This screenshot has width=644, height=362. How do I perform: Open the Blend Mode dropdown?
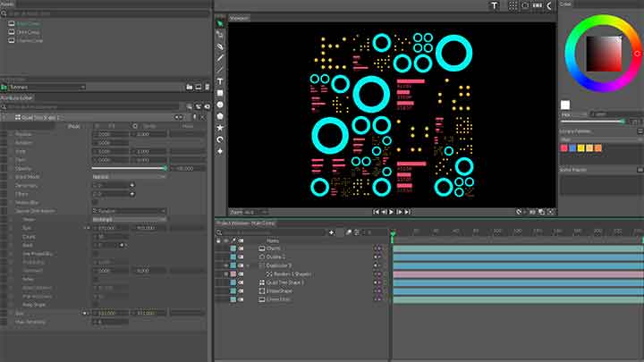[x=129, y=177]
